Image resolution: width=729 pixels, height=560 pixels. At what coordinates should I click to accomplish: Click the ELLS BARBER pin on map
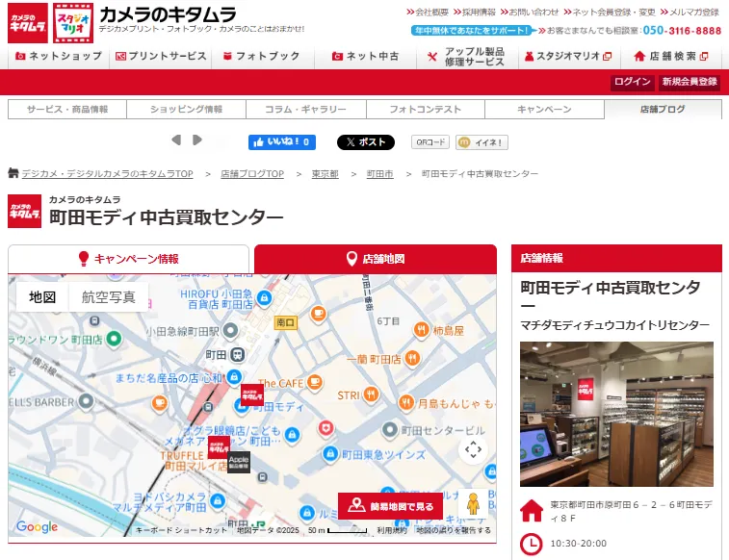point(86,401)
